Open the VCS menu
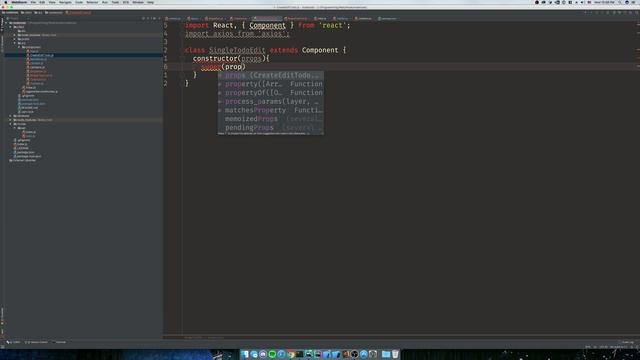 [126, 2]
